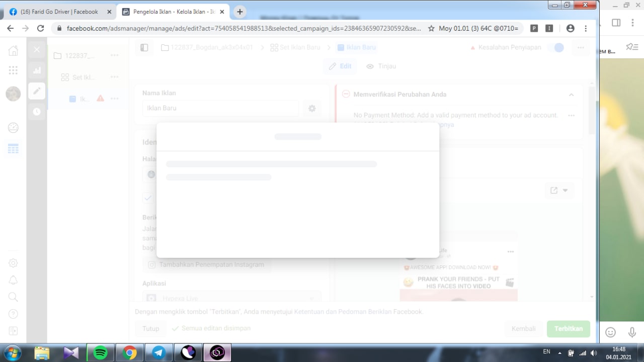
Task: Open the preview share dropdown arrow
Action: (x=565, y=190)
